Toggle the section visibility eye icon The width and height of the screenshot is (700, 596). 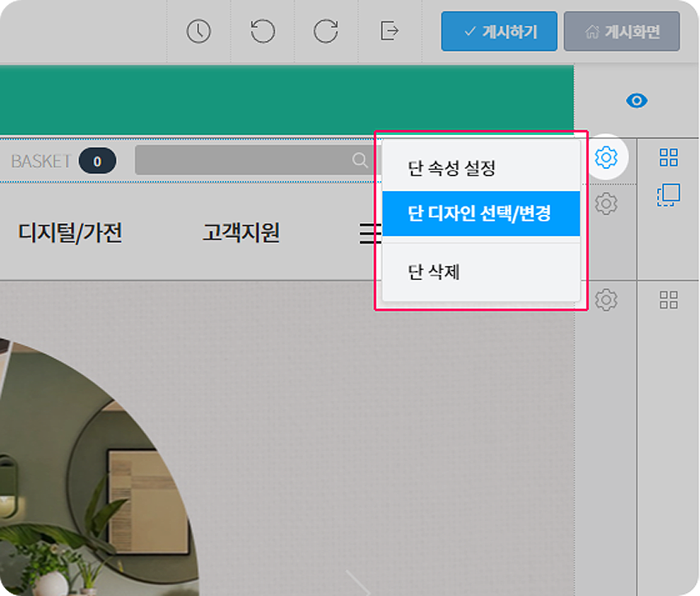(636, 100)
